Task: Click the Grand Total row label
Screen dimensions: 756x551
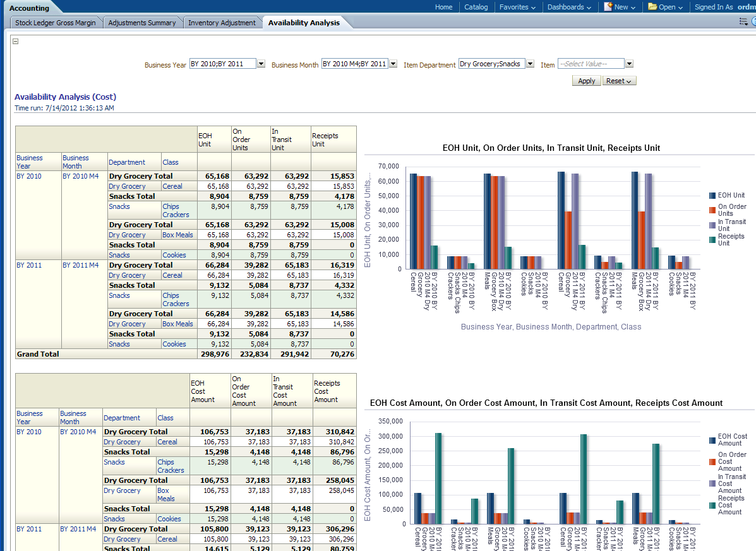Action: pyautogui.click(x=38, y=354)
